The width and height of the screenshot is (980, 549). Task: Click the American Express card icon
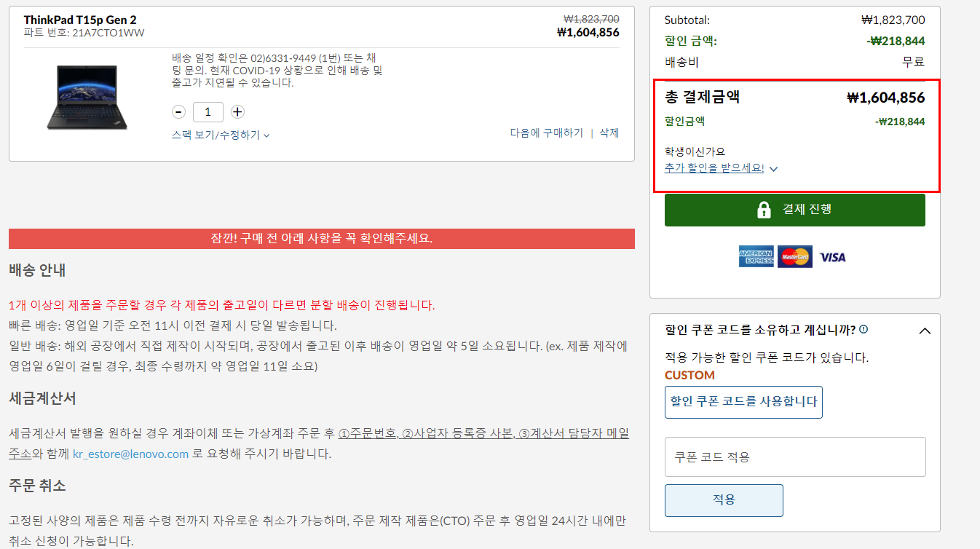pyautogui.click(x=756, y=257)
